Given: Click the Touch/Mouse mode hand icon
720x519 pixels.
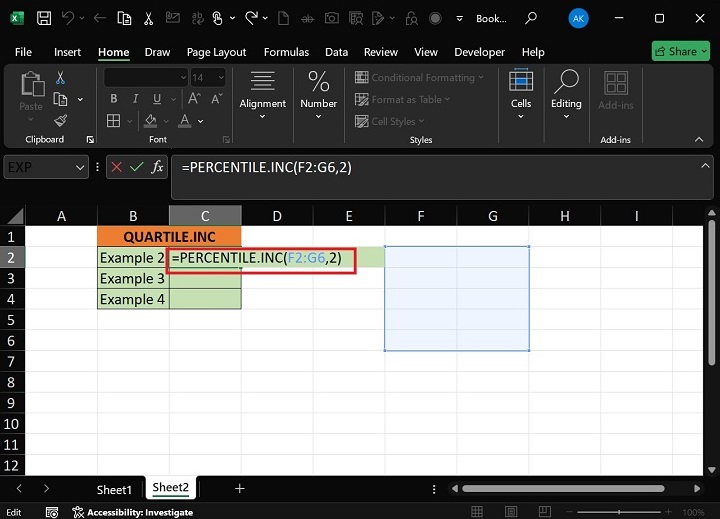Looking at the screenshot, I should [x=217, y=18].
